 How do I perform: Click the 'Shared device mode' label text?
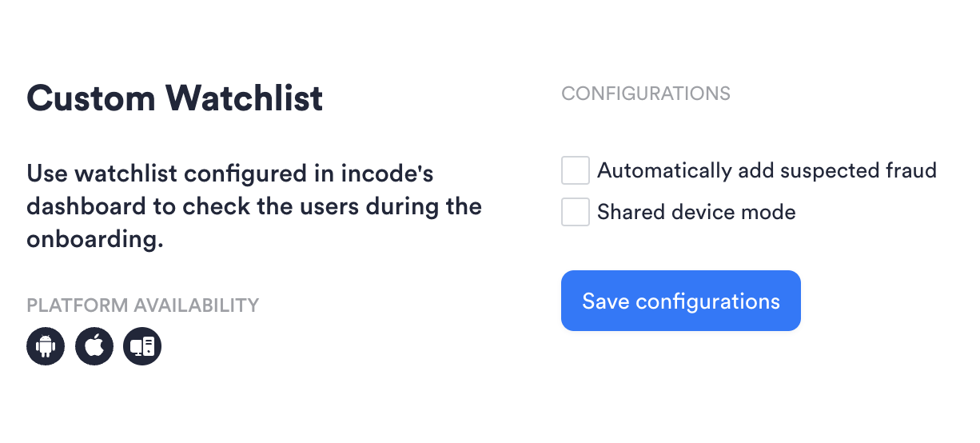click(696, 213)
